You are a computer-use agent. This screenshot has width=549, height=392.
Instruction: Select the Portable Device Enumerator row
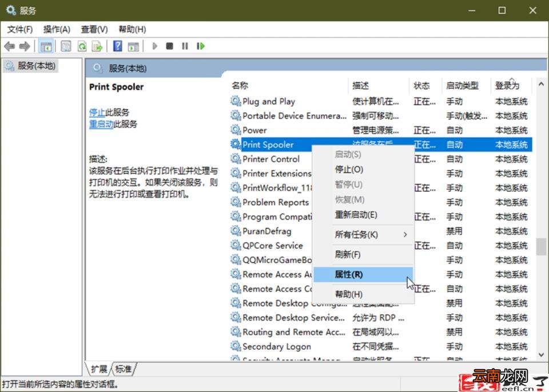tap(381, 115)
